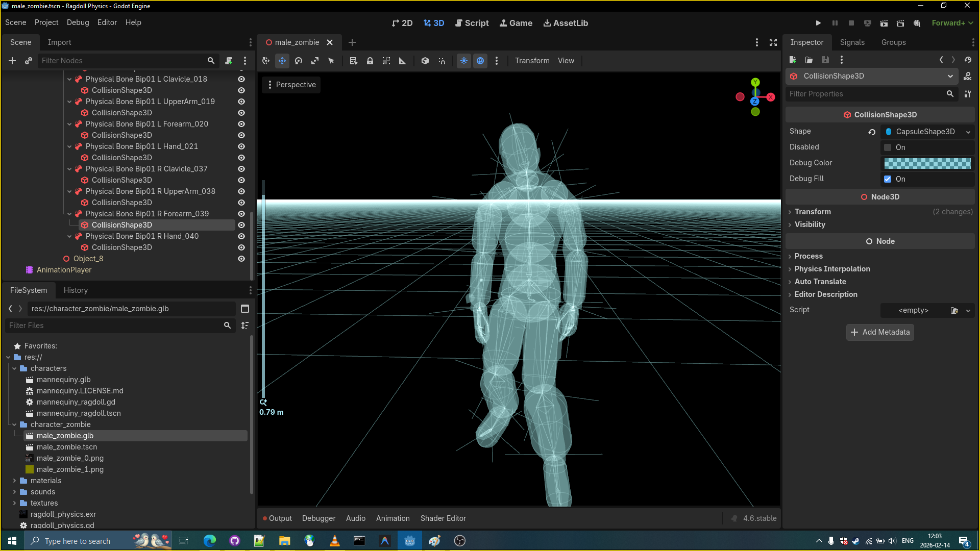The height and width of the screenshot is (551, 980).
Task: Run the project with play button
Action: tap(818, 23)
